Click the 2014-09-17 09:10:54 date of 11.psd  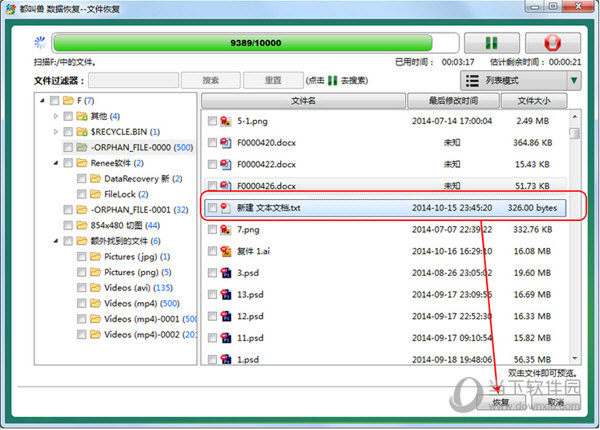click(452, 338)
